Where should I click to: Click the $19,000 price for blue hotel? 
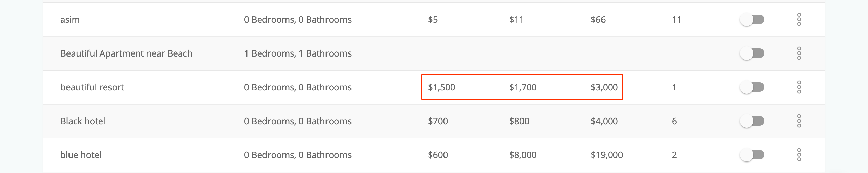tap(607, 155)
